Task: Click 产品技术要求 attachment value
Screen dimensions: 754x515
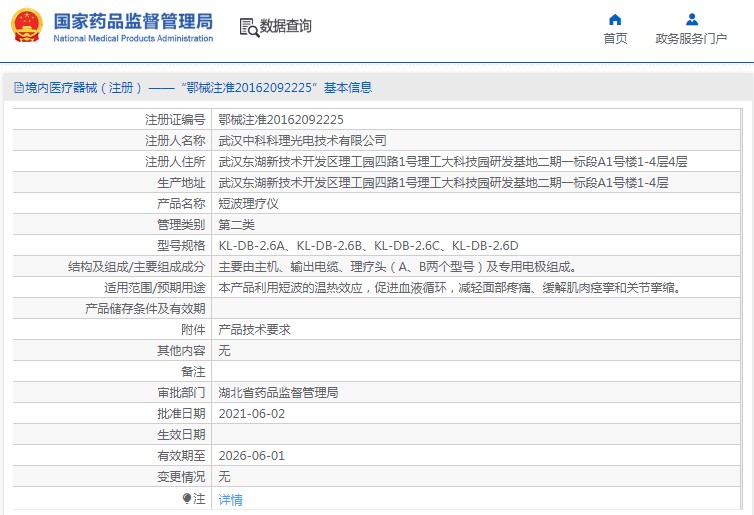Action: 254,330
